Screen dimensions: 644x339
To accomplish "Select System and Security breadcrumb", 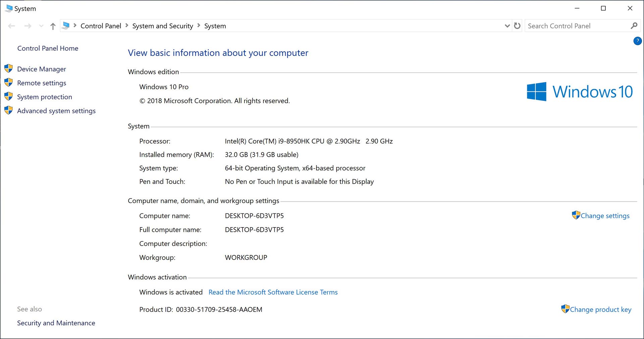I will click(x=163, y=26).
